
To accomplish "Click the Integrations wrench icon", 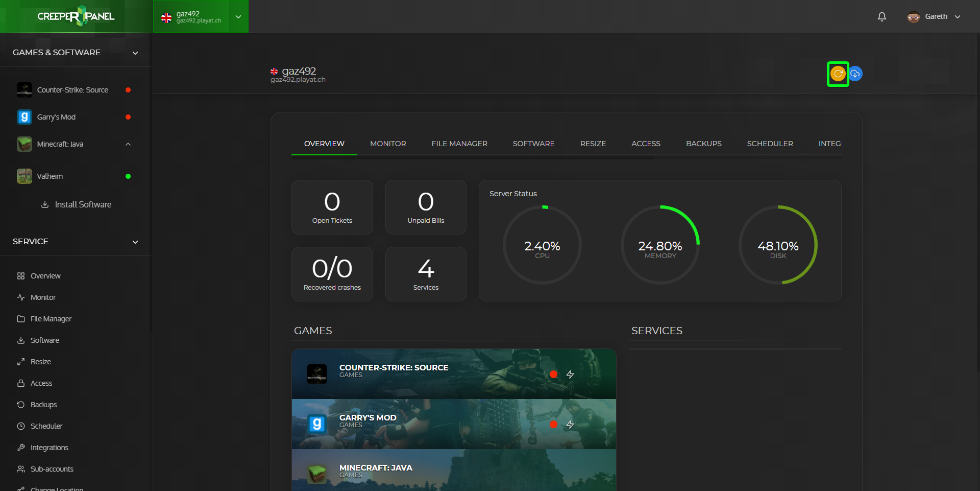I will pyautogui.click(x=21, y=448).
